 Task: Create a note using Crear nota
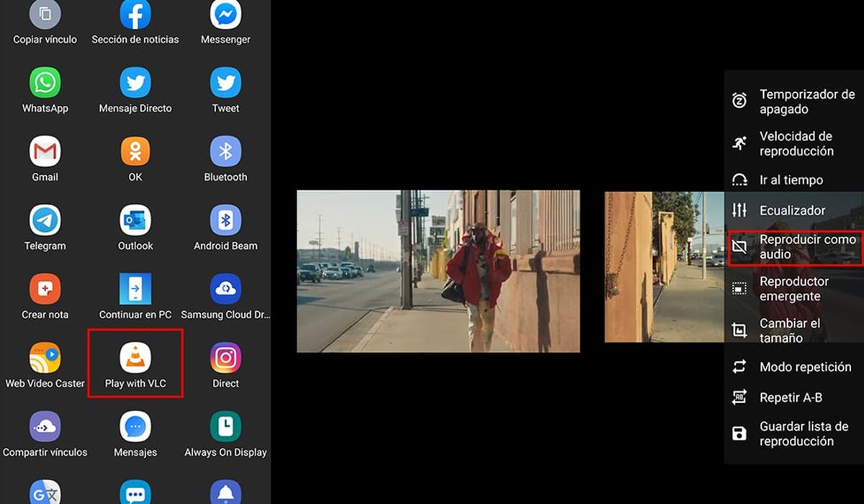coord(45,295)
